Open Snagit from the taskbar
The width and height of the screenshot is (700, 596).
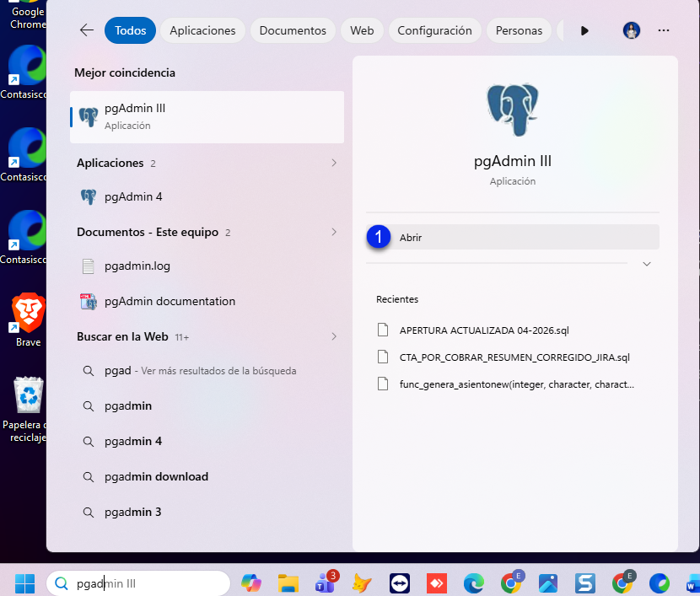pyautogui.click(x=584, y=583)
